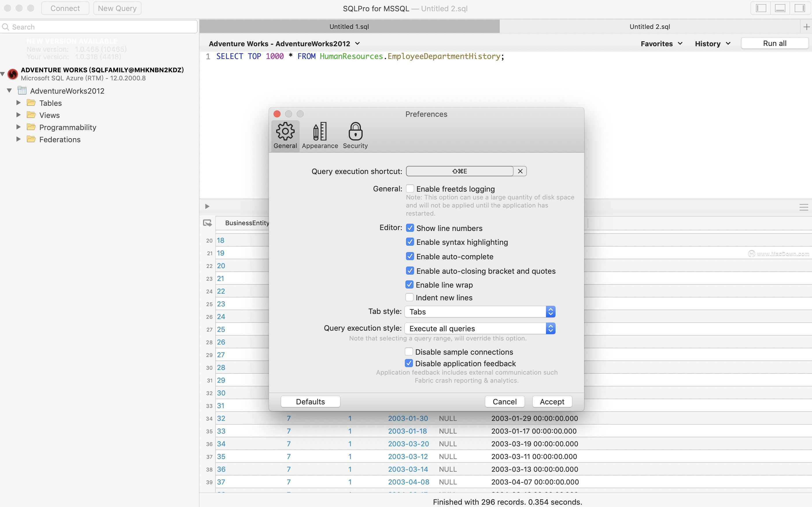Open the Tab style dropdown
This screenshot has width=812, height=507.
(480, 312)
